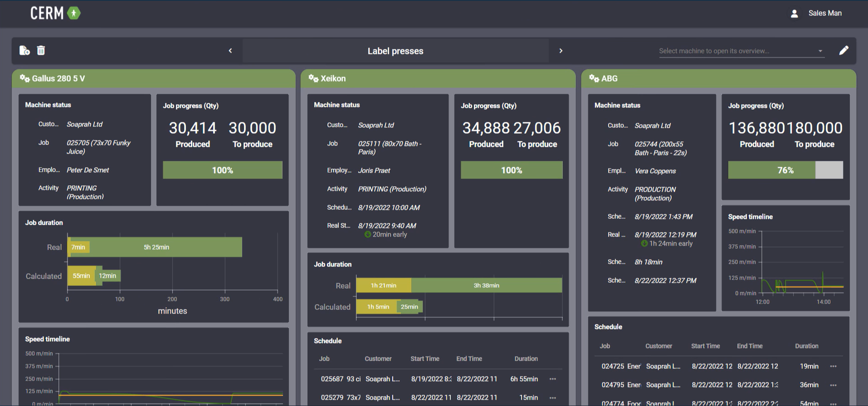This screenshot has width=868, height=406.
Task: Click Xeikon job 025111 (80x70 Bath - Paris)
Action: (x=390, y=148)
